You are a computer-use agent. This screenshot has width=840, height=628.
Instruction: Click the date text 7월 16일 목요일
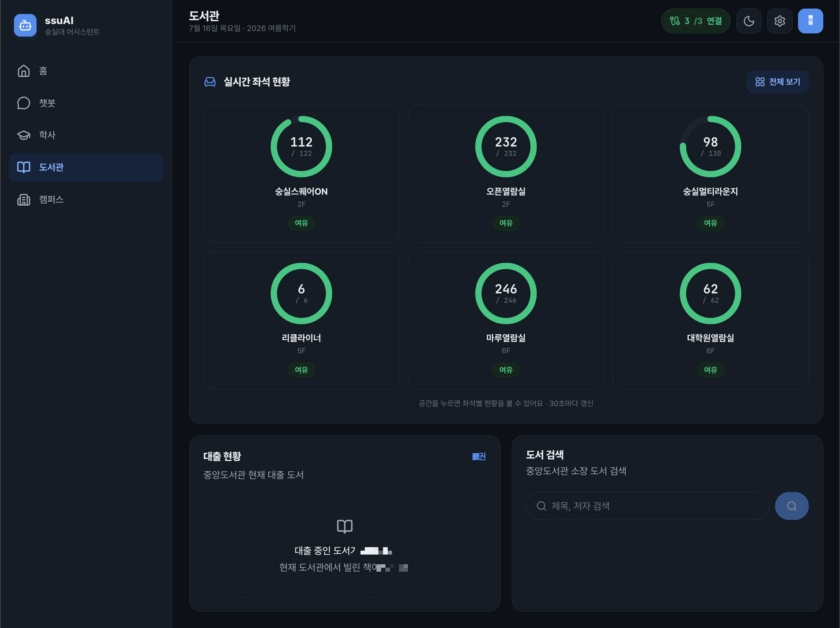tap(215, 28)
